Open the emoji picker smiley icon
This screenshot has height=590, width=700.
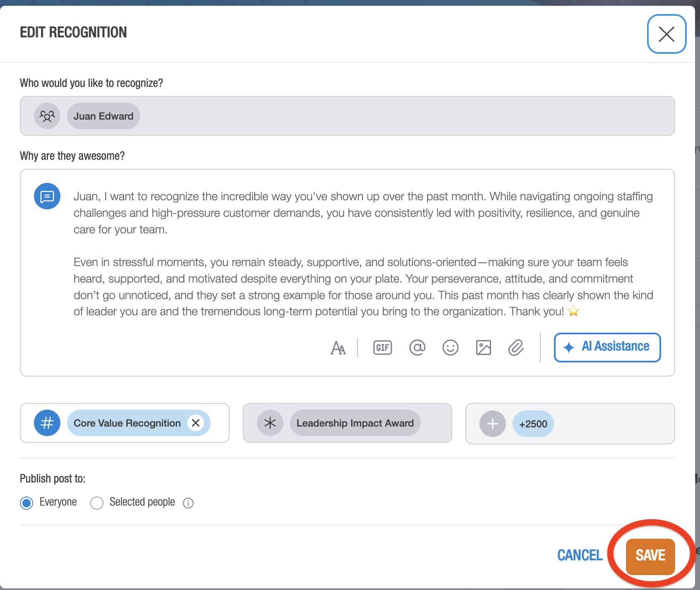pyautogui.click(x=450, y=348)
